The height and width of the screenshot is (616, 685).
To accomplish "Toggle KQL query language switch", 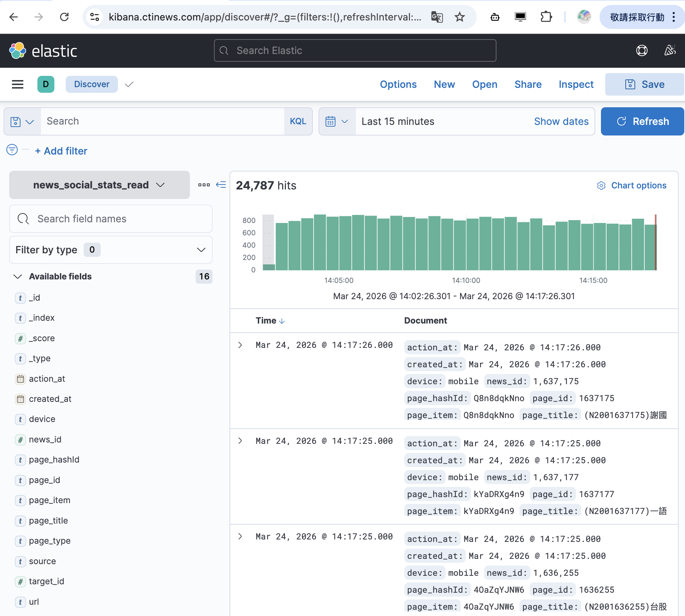I will click(298, 121).
